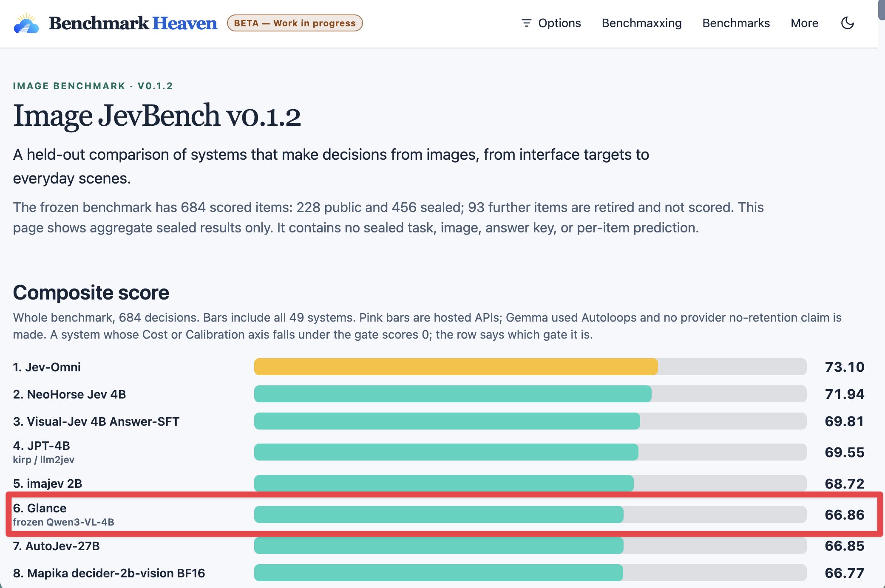Image resolution: width=885 pixels, height=588 pixels.
Task: Click the page vertical scrollbar thumb
Action: pos(882,10)
